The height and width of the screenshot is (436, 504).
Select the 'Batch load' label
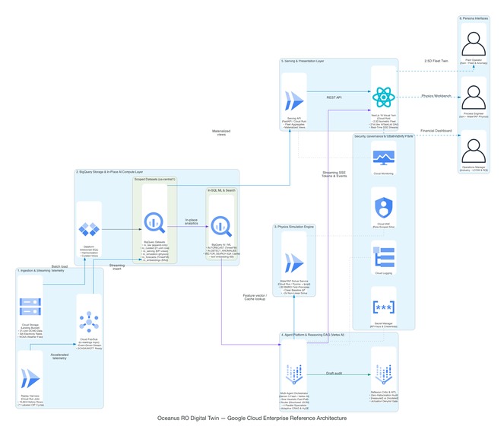point(59,266)
